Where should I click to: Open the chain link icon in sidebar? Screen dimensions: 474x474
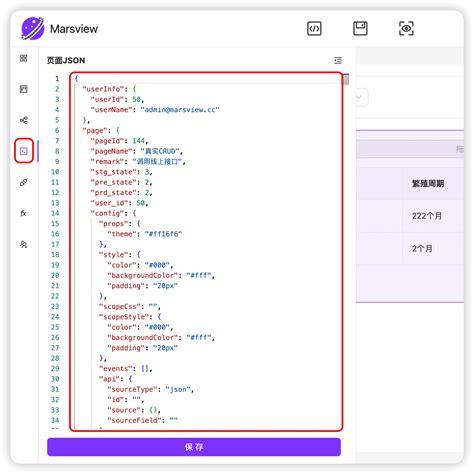(x=23, y=182)
